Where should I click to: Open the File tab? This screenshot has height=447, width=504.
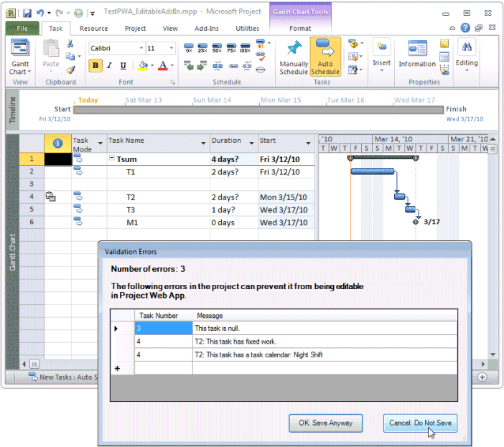(x=22, y=28)
